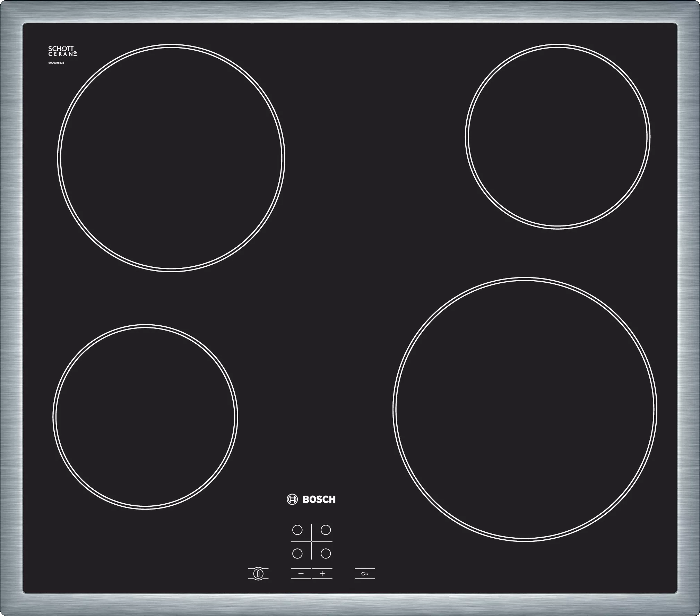Touch the large rear-left cooking zone
This screenshot has height=616, width=700.
click(x=171, y=158)
